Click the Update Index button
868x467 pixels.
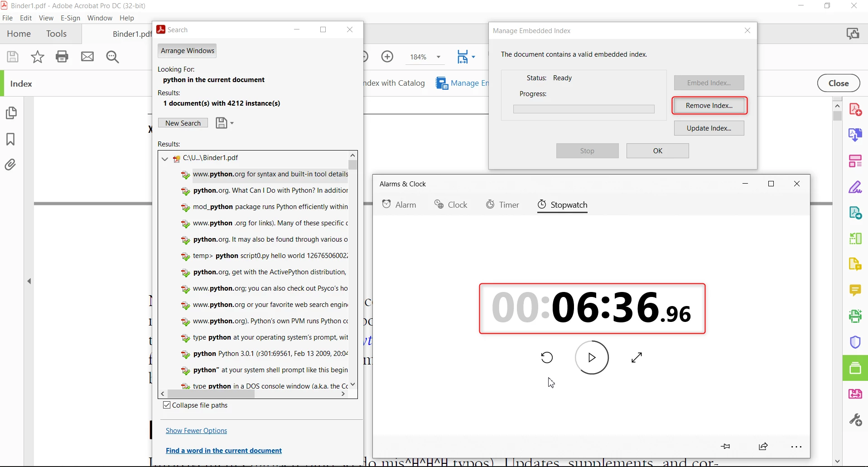pos(709,128)
